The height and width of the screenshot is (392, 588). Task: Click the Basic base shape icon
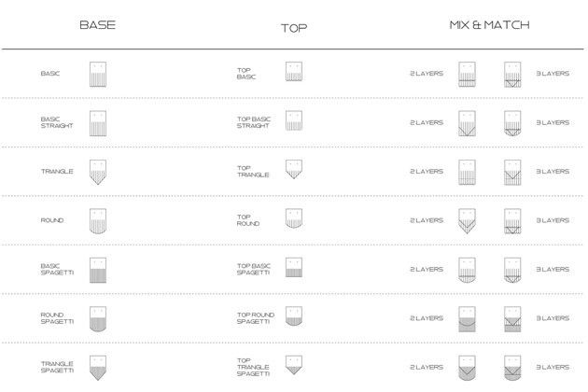coord(98,75)
